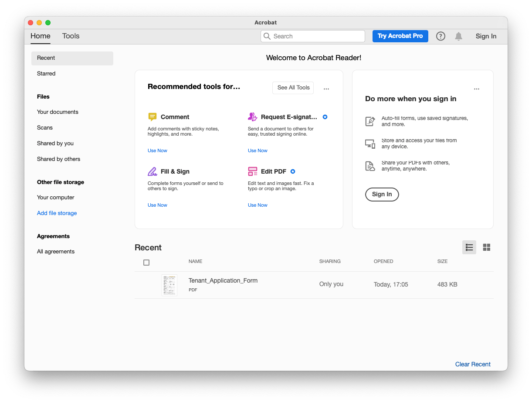Open the Tenant_Application_Form file name
The image size is (532, 403).
point(223,281)
